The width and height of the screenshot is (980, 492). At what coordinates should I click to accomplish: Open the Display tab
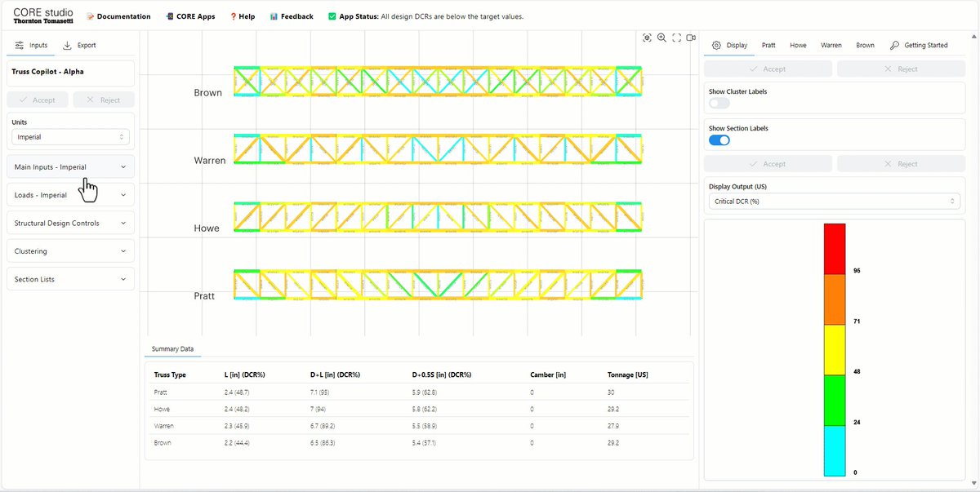(729, 46)
